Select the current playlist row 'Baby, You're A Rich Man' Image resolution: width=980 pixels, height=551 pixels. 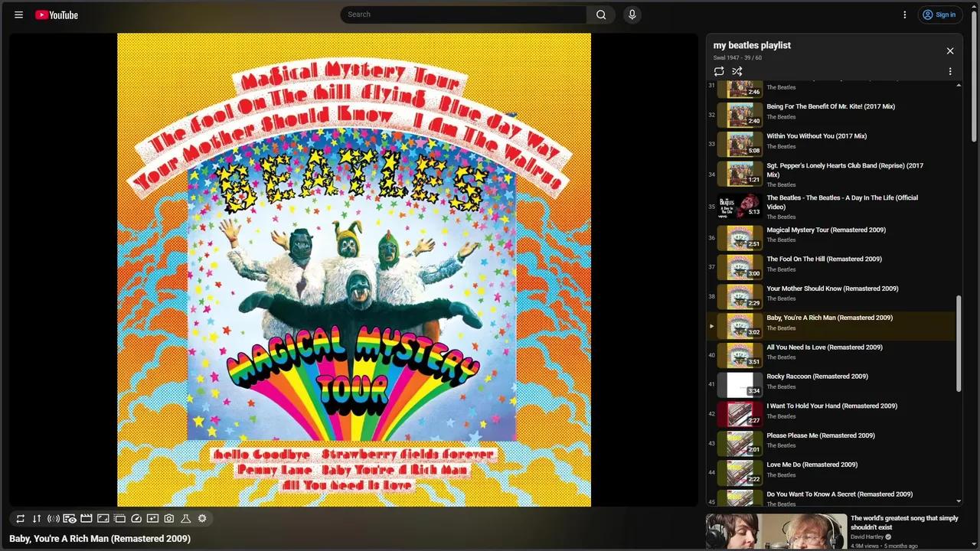coord(832,326)
